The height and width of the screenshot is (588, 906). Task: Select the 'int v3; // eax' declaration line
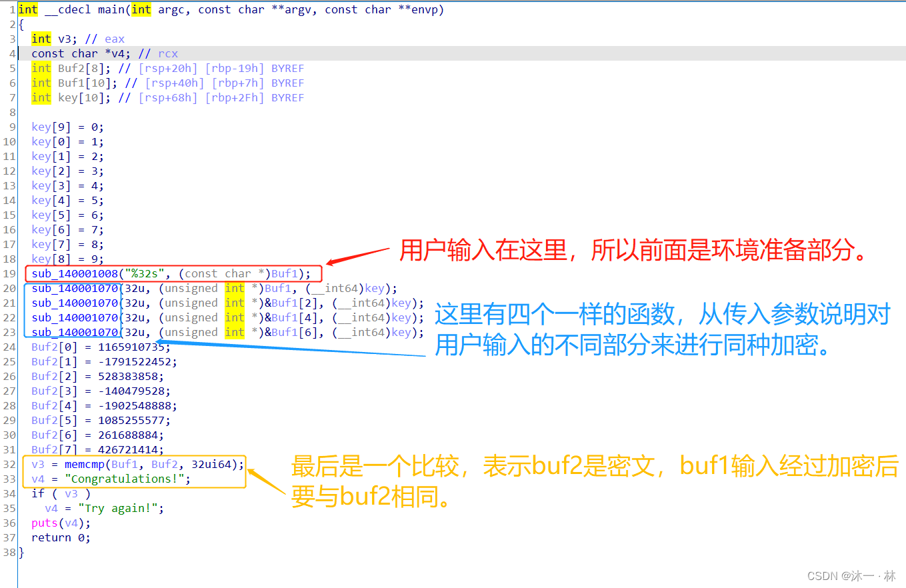point(78,39)
